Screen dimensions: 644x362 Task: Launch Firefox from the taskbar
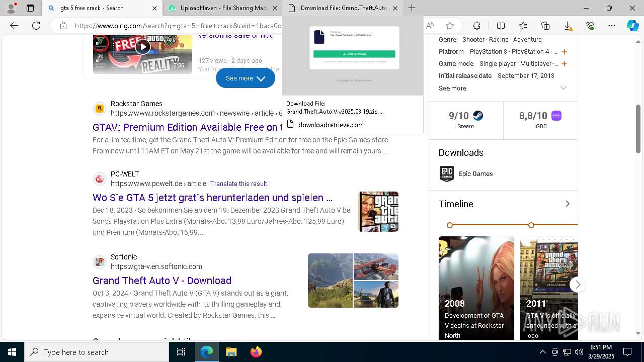coord(256,352)
